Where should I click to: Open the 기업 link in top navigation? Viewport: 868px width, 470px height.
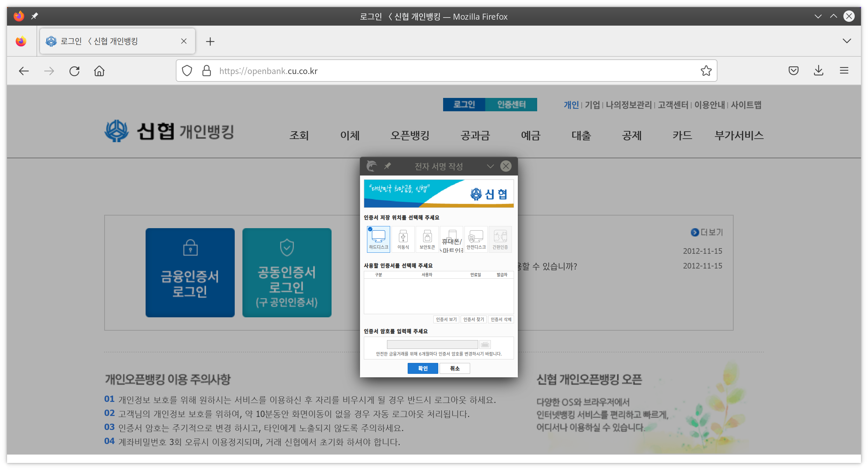click(x=592, y=105)
